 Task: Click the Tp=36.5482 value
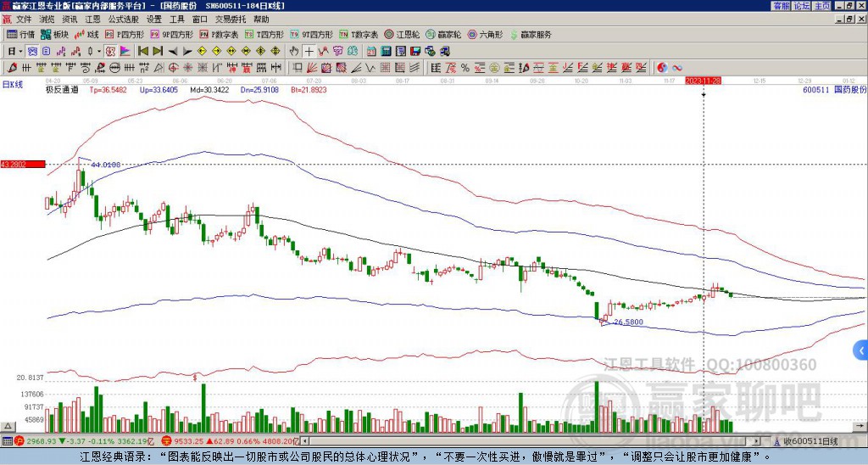click(x=108, y=89)
